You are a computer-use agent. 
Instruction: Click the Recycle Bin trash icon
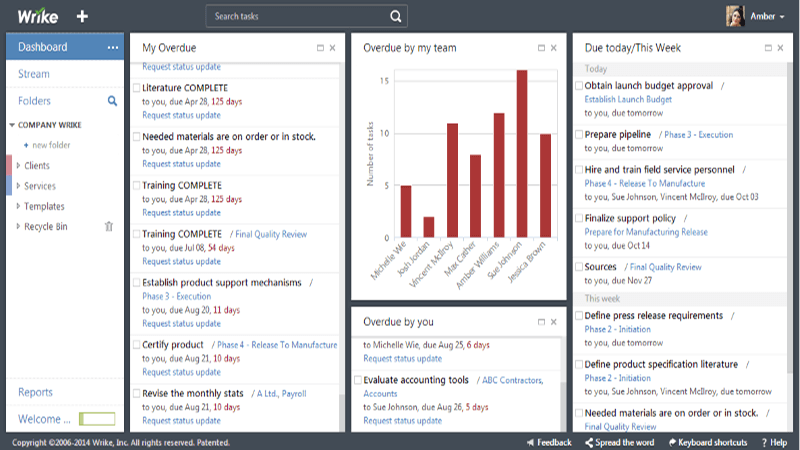click(109, 226)
